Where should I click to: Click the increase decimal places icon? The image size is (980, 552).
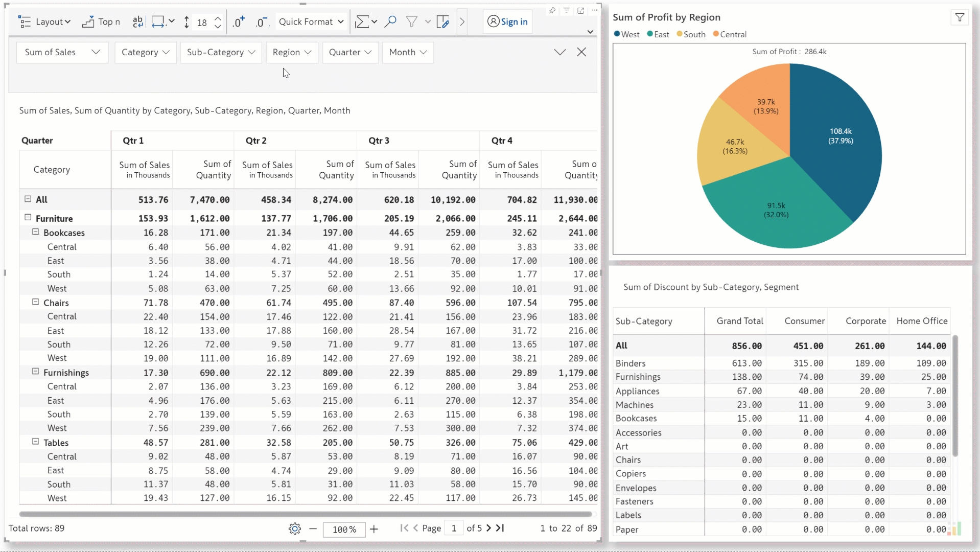pos(239,22)
